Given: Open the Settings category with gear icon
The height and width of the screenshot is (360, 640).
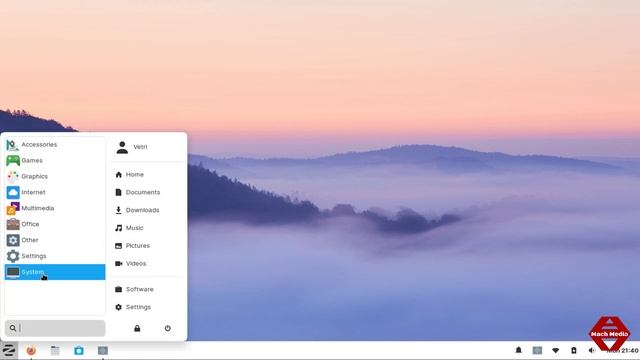Looking at the screenshot, I should [55, 256].
